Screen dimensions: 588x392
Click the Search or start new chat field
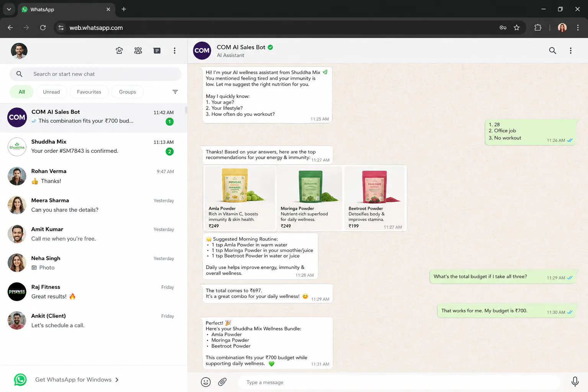(x=96, y=74)
